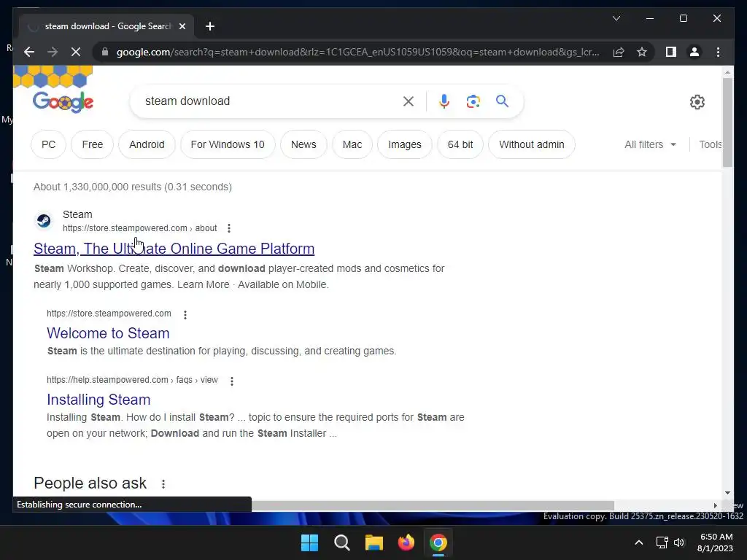Click the Chrome taskbar icon
The image size is (747, 560).
(x=438, y=542)
